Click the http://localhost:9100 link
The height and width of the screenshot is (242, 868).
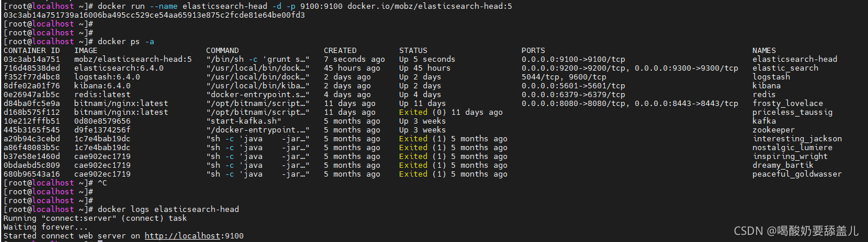coord(194,236)
